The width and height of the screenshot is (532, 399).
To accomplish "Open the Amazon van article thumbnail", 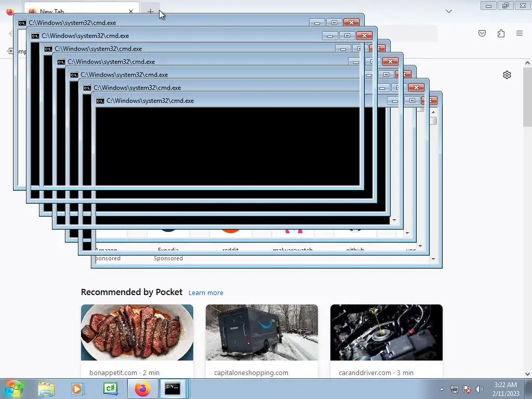I will pyautogui.click(x=262, y=332).
